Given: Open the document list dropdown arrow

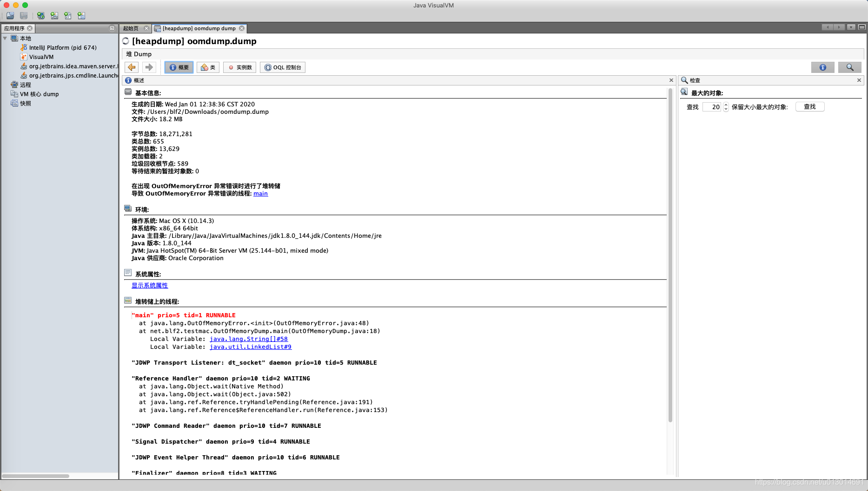Looking at the screenshot, I should (x=851, y=27).
